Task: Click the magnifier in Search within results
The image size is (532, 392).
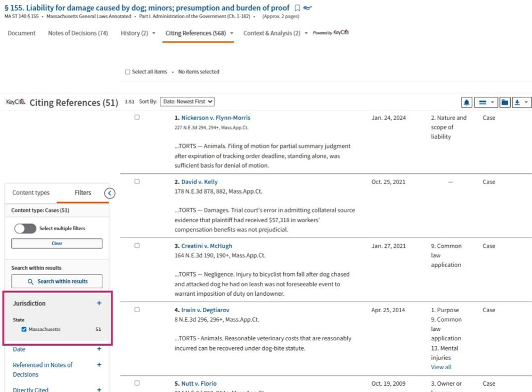Action: click(x=30, y=281)
